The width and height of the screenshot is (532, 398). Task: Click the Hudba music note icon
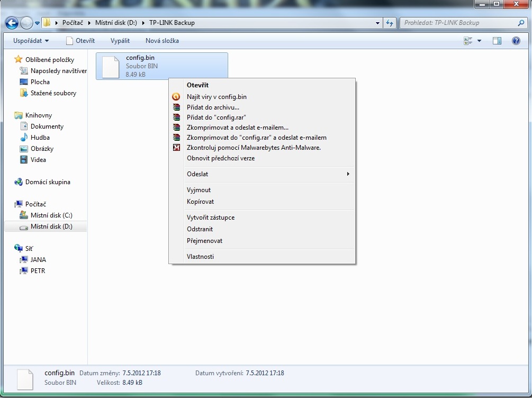pos(24,138)
